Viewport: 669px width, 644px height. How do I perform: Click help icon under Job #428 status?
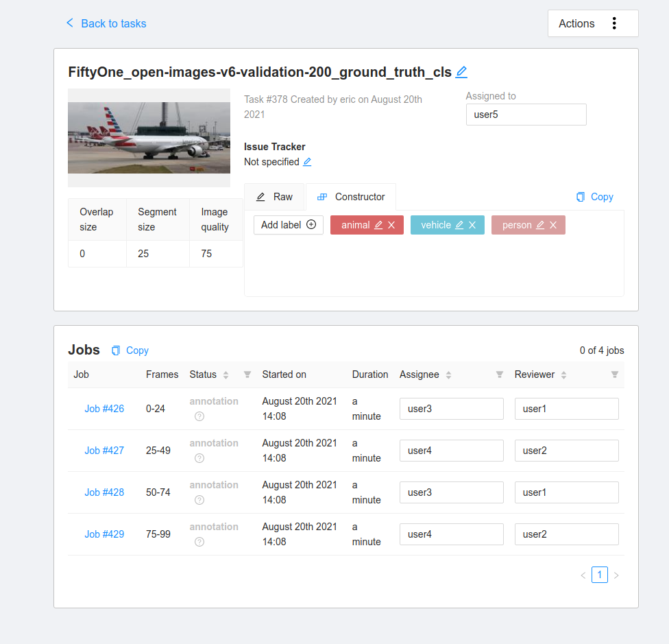199,500
